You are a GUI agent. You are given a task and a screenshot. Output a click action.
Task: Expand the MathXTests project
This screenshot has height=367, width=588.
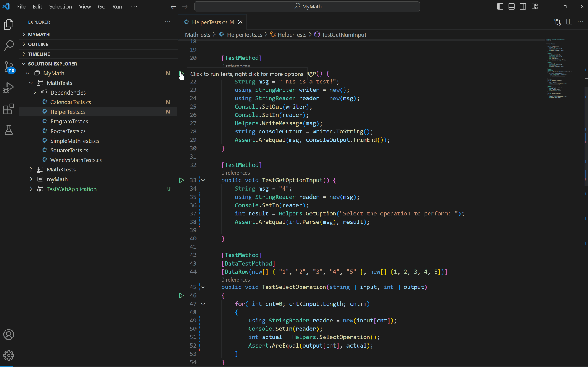31,169
